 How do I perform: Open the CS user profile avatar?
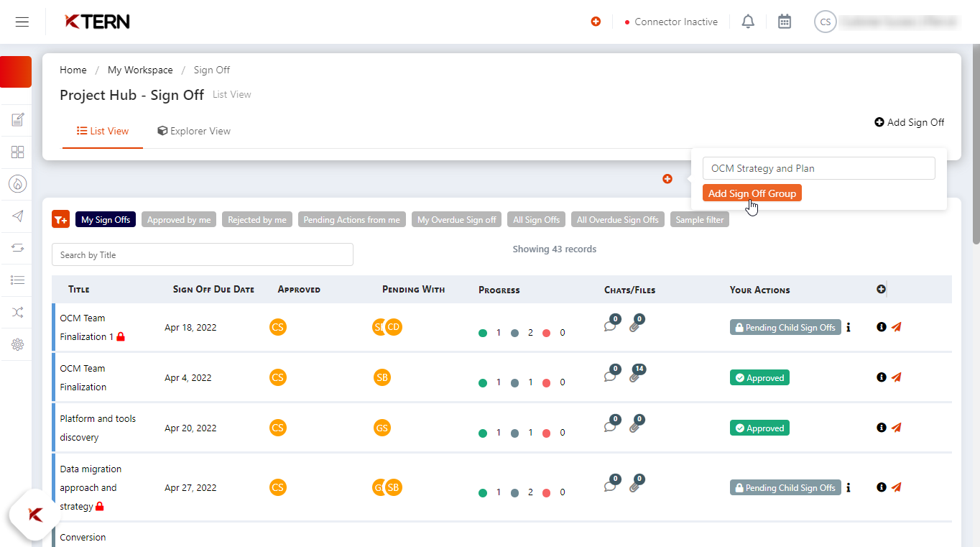pyautogui.click(x=826, y=22)
